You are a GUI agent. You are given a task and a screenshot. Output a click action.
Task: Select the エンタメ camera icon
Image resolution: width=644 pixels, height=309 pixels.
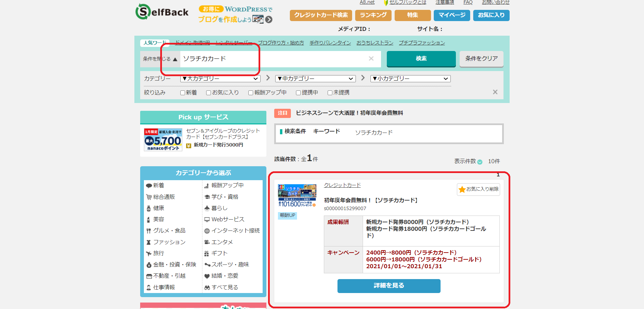click(207, 242)
